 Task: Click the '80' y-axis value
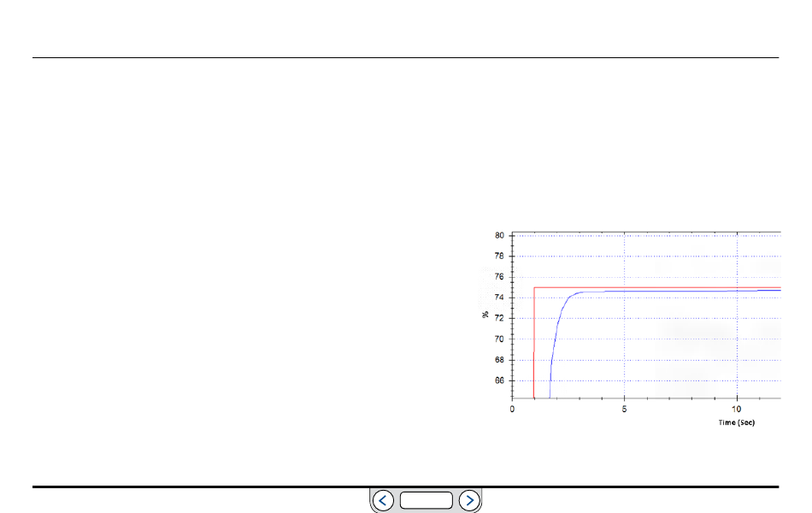point(499,235)
